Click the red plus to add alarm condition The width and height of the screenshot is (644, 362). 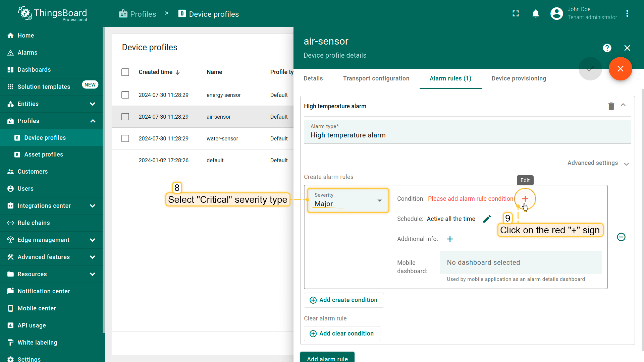pos(525,199)
